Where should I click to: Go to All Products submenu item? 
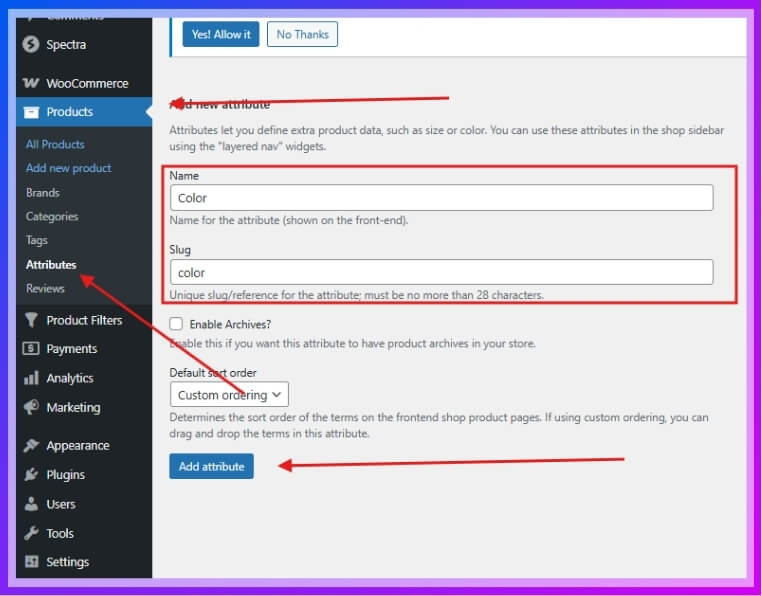(55, 144)
